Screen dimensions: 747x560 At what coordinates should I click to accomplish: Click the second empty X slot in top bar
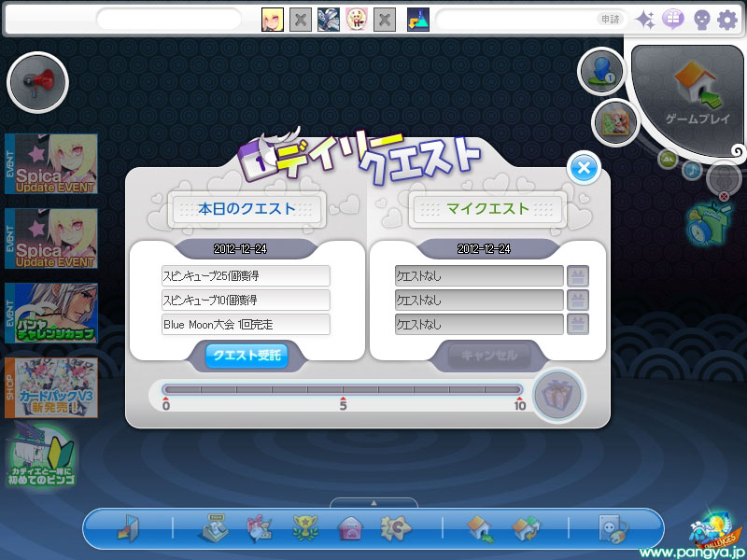[385, 20]
